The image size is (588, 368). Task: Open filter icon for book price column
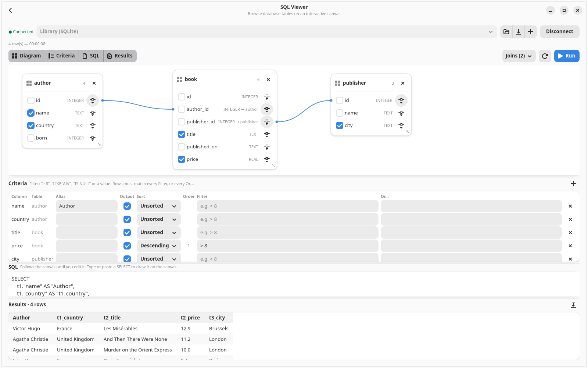[267, 159]
